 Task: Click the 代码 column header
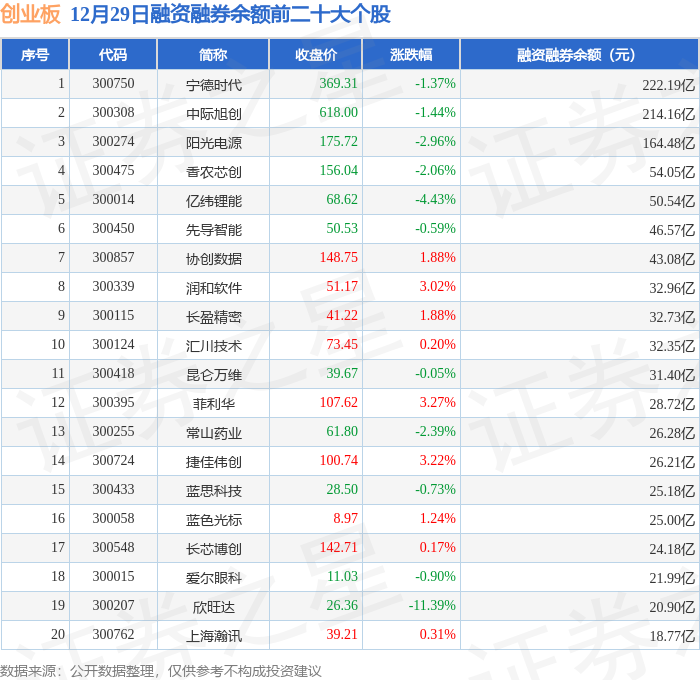point(113,54)
